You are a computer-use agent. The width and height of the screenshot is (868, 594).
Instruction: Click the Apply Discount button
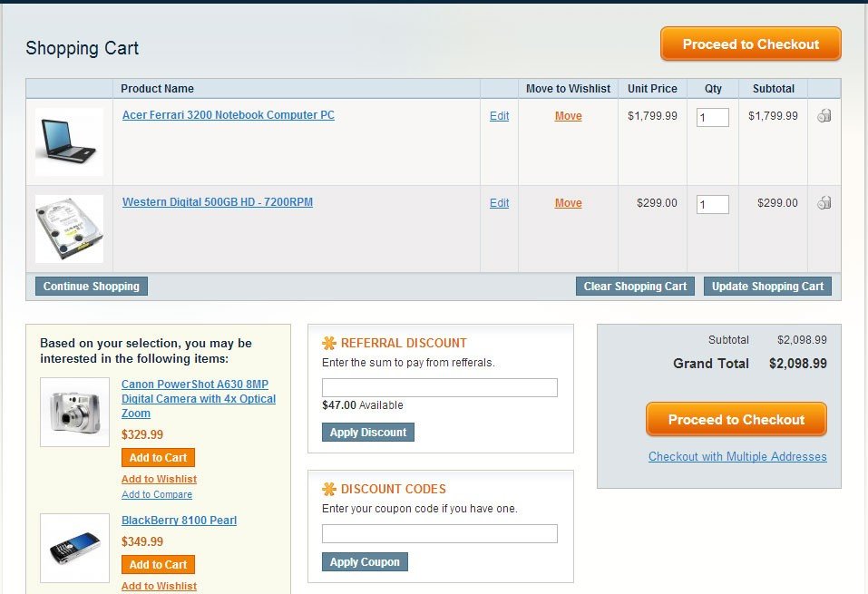point(368,432)
